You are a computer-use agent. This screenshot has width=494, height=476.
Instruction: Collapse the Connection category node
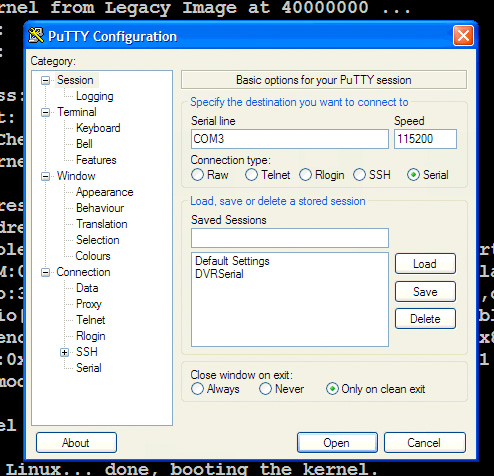click(45, 272)
